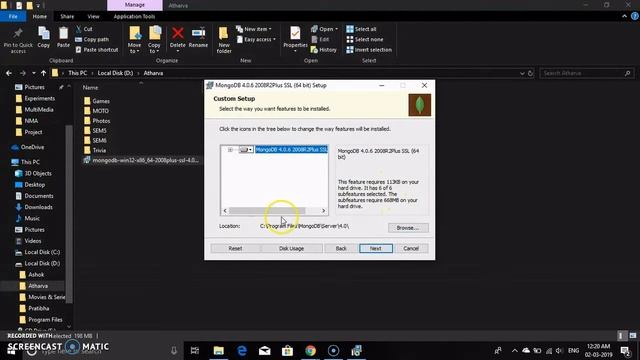Click the Manage contextual tab
The image size is (640, 360).
click(x=135, y=5)
